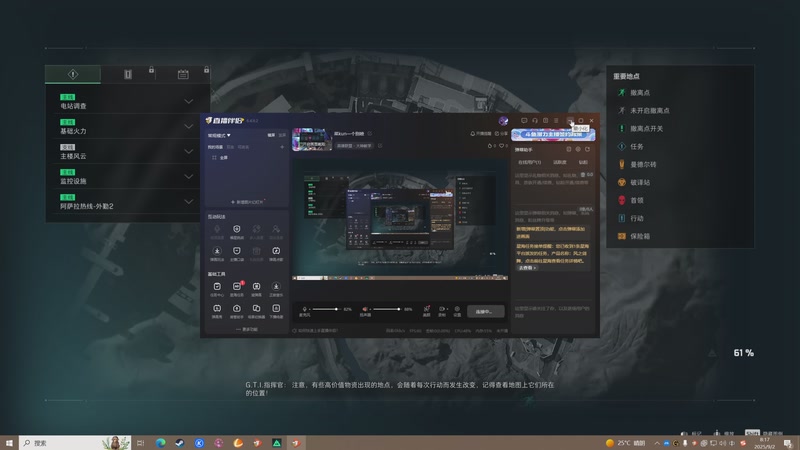This screenshot has width=800, height=450.
Task: Pop out 弹幕助手 panel icon
Action: coord(569,149)
